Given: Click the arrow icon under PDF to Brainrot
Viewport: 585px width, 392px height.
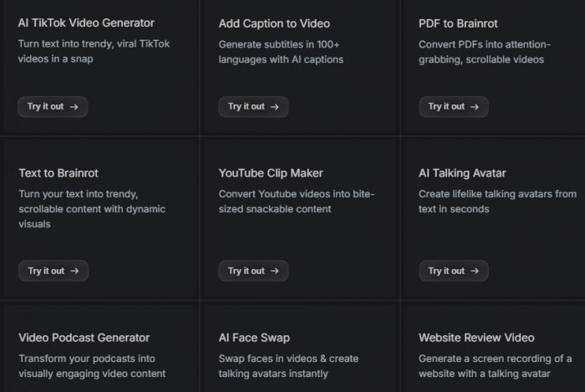Looking at the screenshot, I should tap(475, 107).
